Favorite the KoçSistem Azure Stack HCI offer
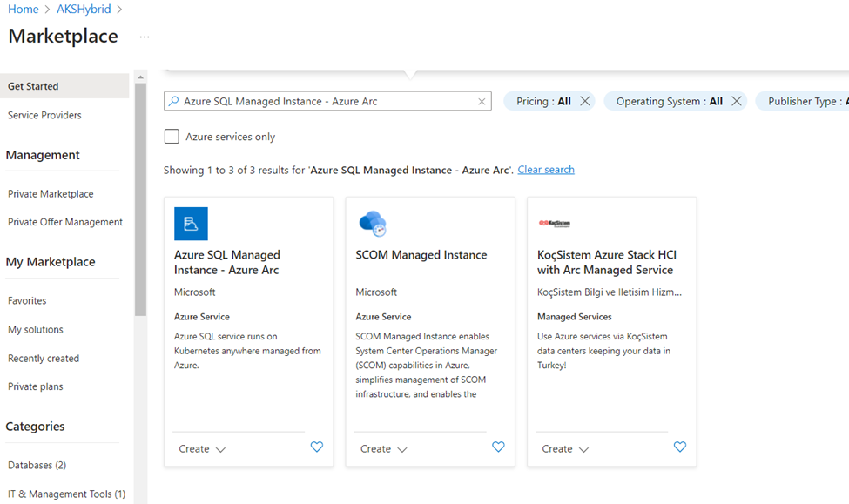Image resolution: width=849 pixels, height=504 pixels. (x=679, y=447)
